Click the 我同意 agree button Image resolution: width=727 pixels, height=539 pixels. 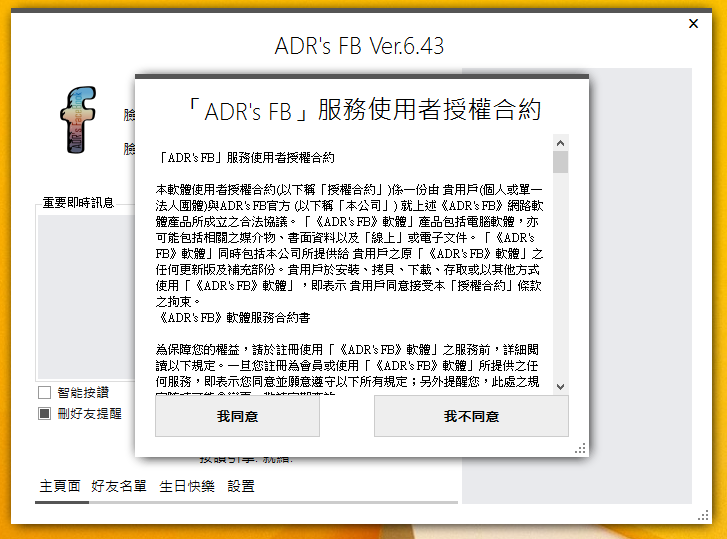237,416
